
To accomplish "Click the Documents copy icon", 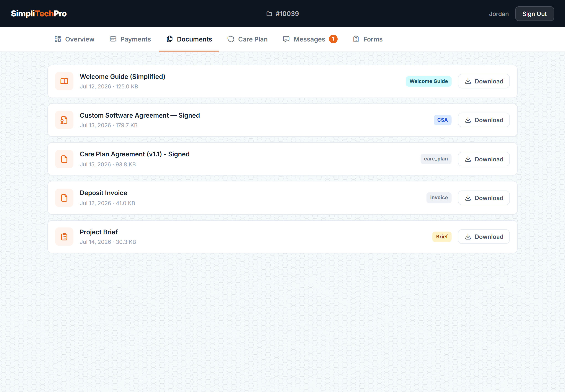I will click(x=169, y=39).
